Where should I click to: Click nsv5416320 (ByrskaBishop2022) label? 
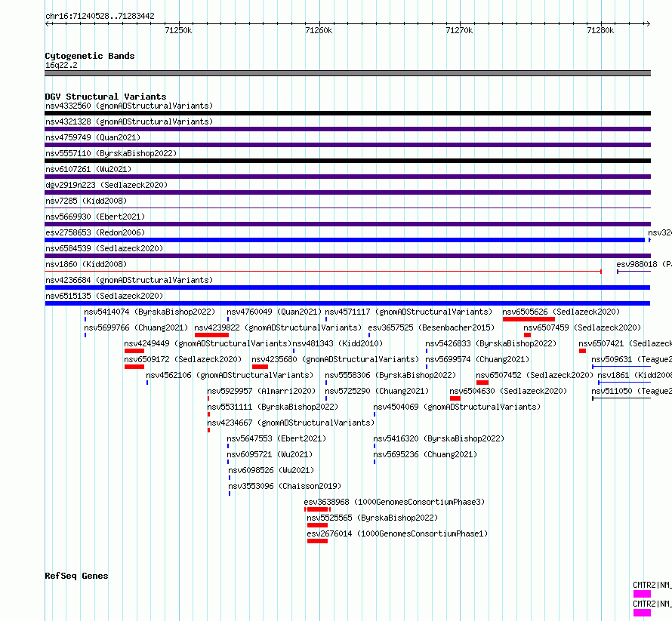pyautogui.click(x=439, y=438)
